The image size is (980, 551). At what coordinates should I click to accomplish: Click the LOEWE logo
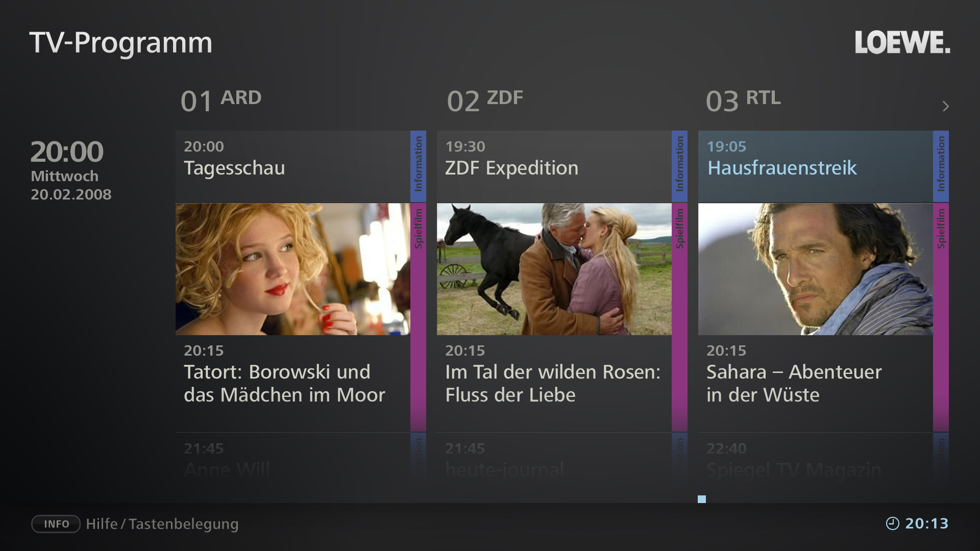point(902,42)
